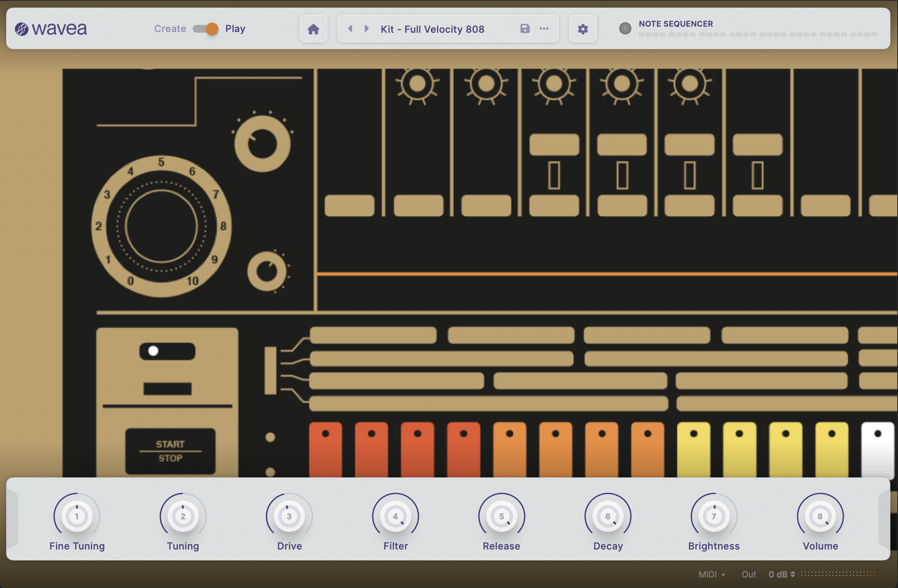898x588 pixels.
Task: Click the home icon button
Action: click(313, 29)
